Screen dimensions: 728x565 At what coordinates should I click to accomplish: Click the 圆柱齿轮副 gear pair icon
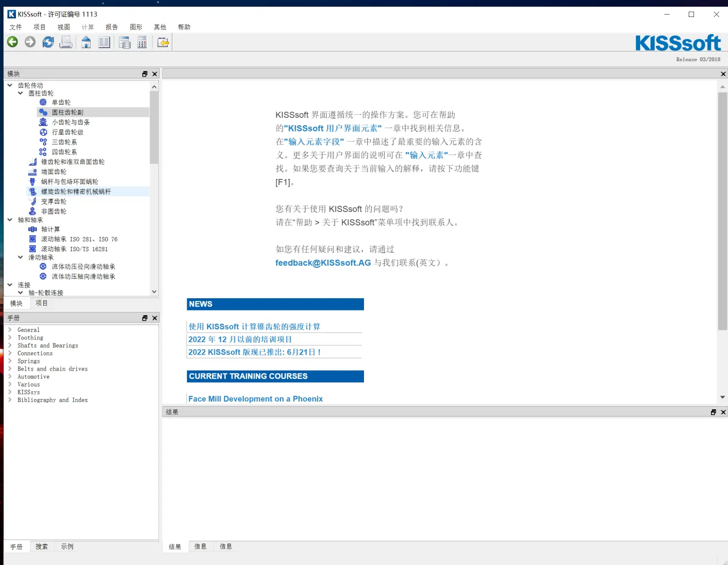pos(43,112)
